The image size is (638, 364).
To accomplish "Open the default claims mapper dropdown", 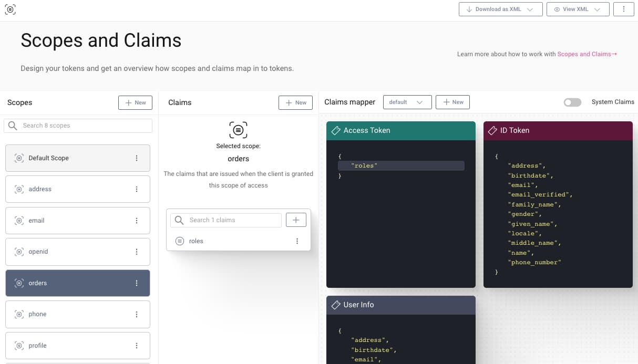I will tap(407, 102).
